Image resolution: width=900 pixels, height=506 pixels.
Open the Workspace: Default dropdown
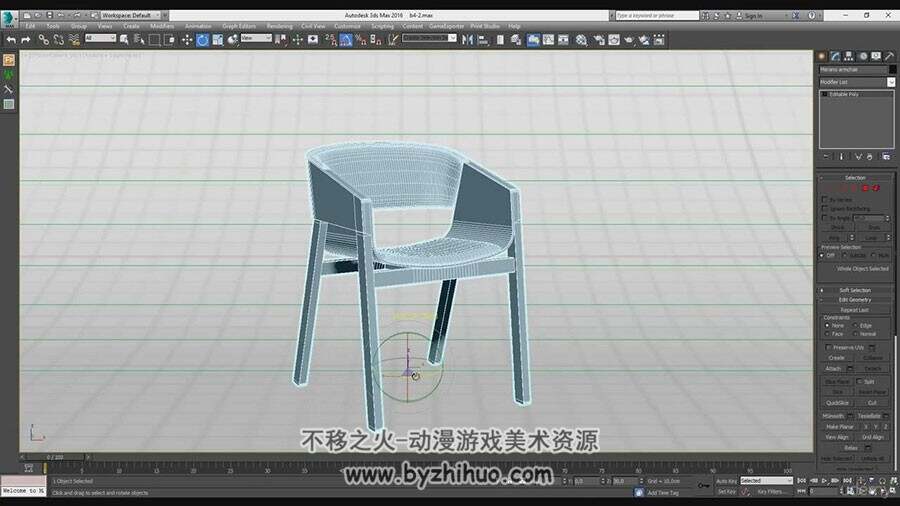[x=130, y=15]
